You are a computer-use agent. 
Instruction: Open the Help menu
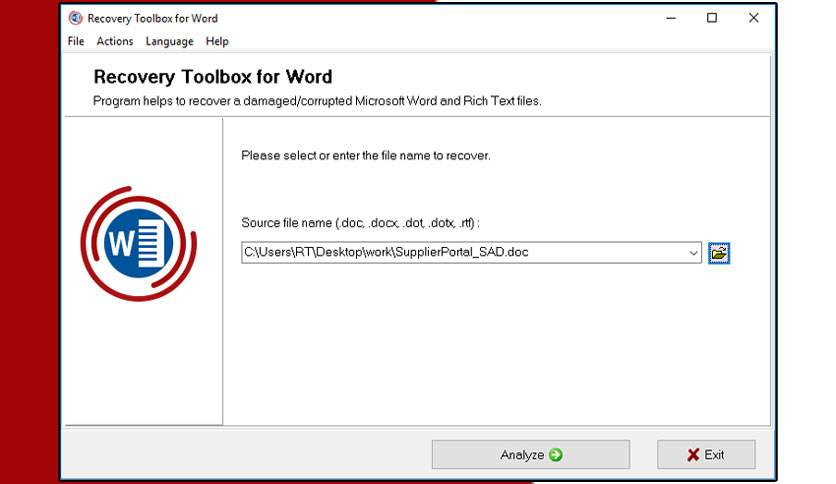pyautogui.click(x=217, y=41)
